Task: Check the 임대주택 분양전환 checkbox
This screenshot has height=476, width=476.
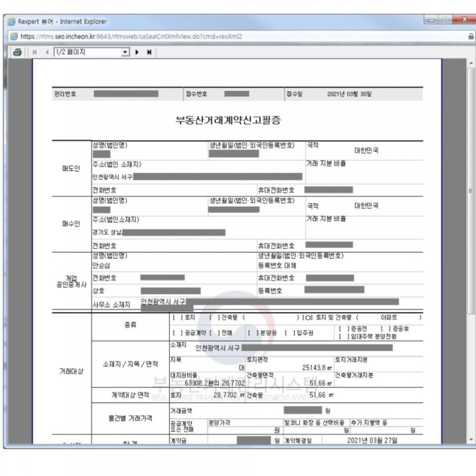Action: click(x=344, y=336)
